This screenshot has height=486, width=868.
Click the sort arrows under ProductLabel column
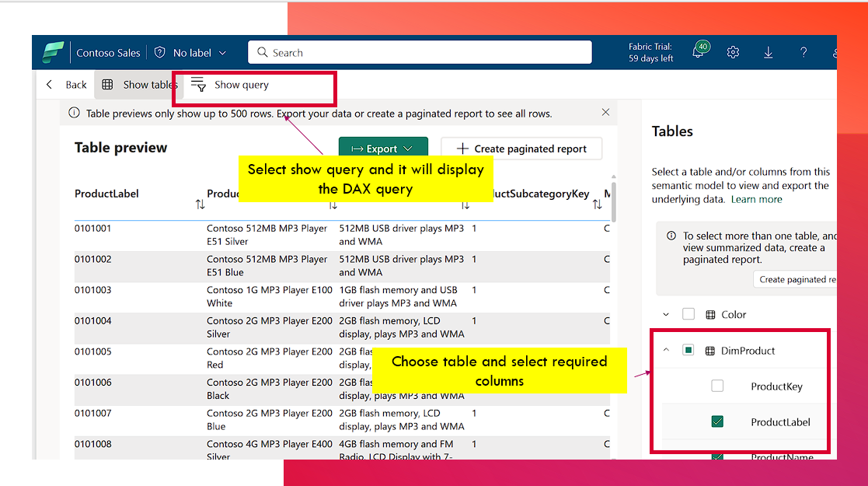click(x=200, y=205)
